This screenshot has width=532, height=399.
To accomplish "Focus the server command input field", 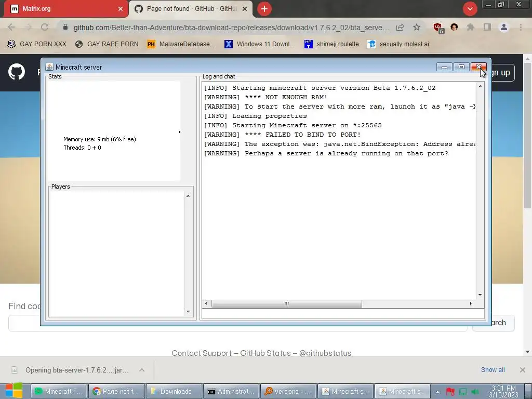I will (343, 314).
